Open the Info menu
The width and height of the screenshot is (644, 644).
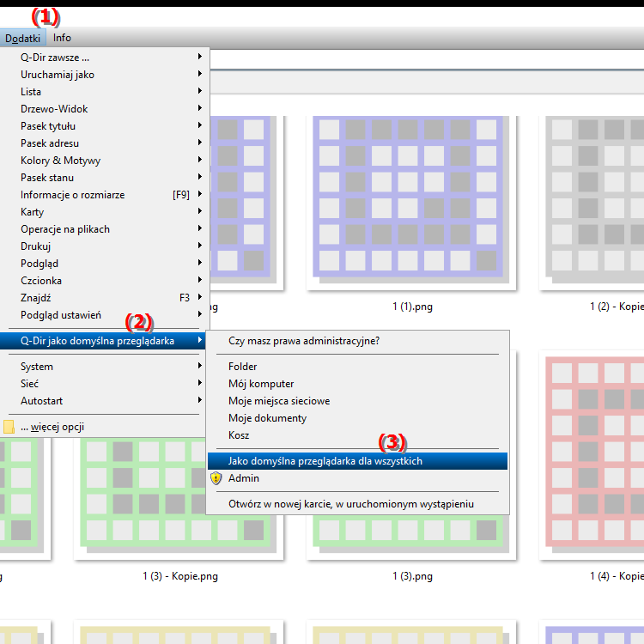click(x=62, y=38)
